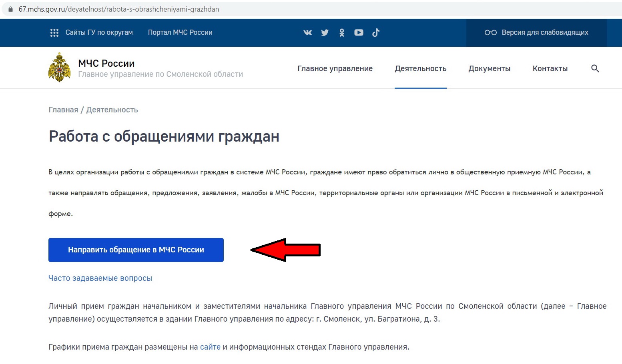Open the VK social network icon
622x364 pixels.
(x=307, y=32)
